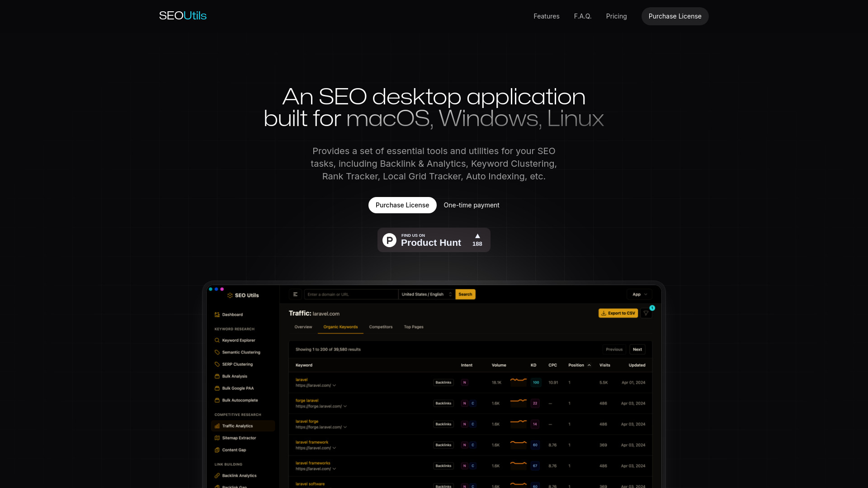Click the Export to CSV button icon
The height and width of the screenshot is (488, 868).
[604, 313]
